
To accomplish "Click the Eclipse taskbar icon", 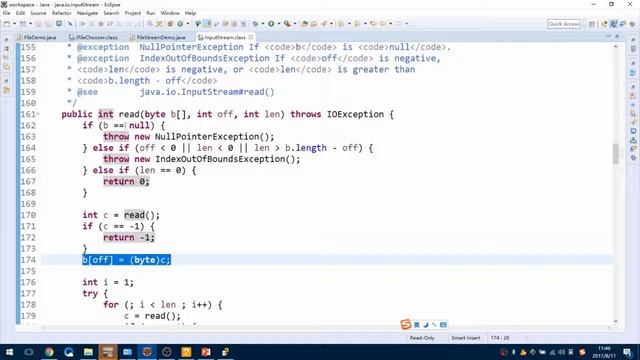I will (x=147, y=352).
